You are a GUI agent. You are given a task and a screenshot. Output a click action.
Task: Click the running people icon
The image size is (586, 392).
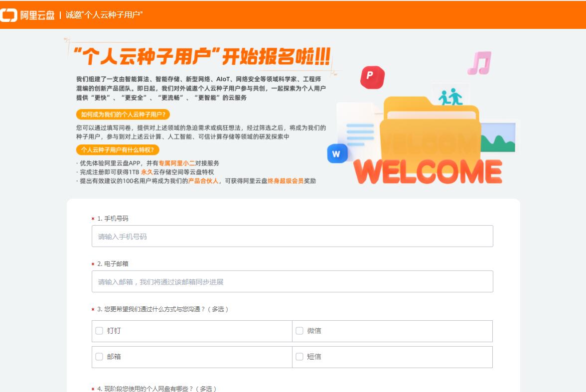[450, 97]
